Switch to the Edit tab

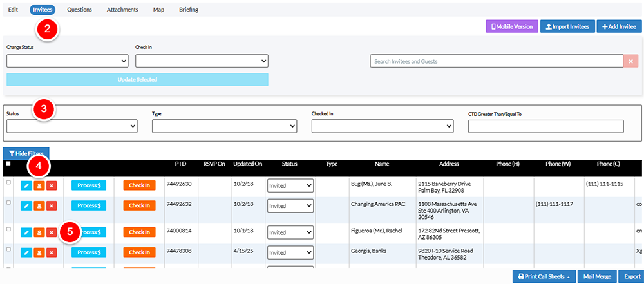point(13,10)
